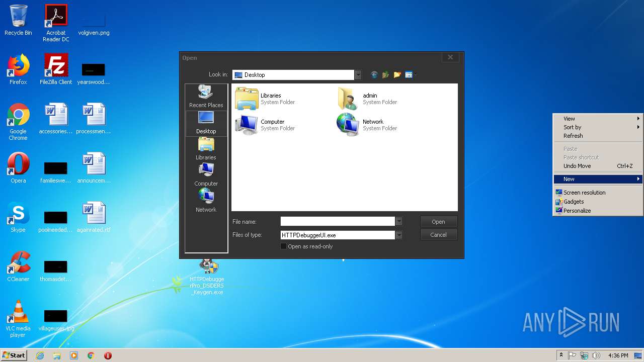The image size is (644, 362).
Task: Go back to last folder visited
Action: click(374, 75)
